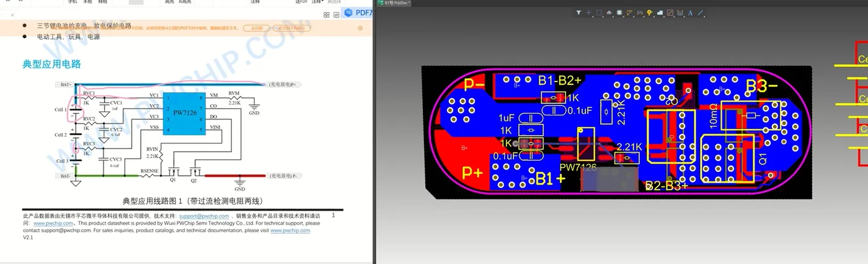Open the www.pwchip.com link at end of footer
868x264 pixels.
(290, 230)
